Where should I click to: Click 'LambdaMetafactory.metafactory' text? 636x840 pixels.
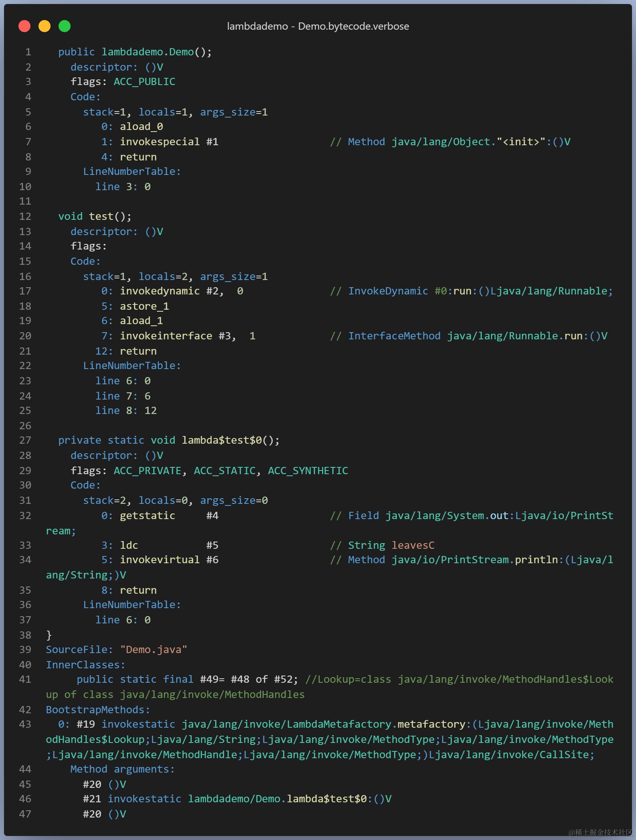click(376, 724)
